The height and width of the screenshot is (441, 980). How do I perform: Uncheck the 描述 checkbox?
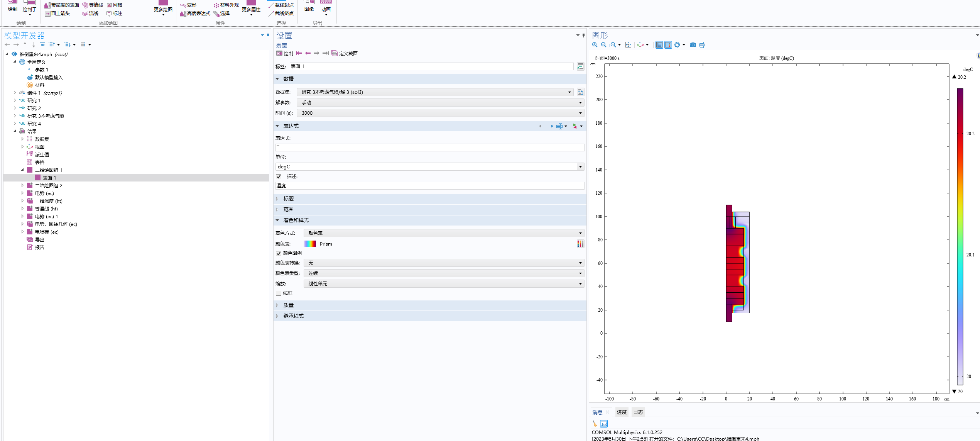pyautogui.click(x=279, y=176)
